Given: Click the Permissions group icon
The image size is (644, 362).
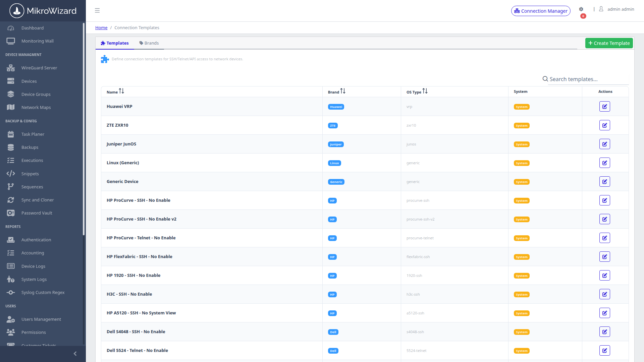Looking at the screenshot, I should (11, 332).
